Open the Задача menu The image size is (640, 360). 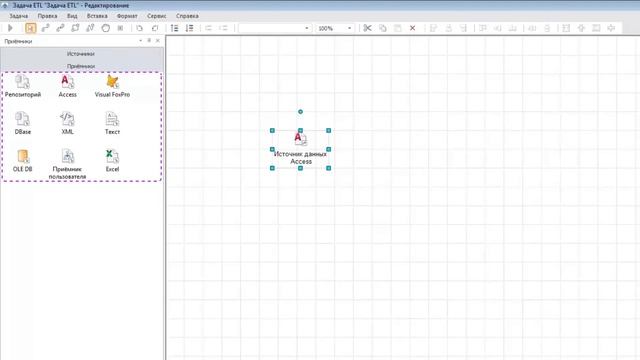(19, 16)
